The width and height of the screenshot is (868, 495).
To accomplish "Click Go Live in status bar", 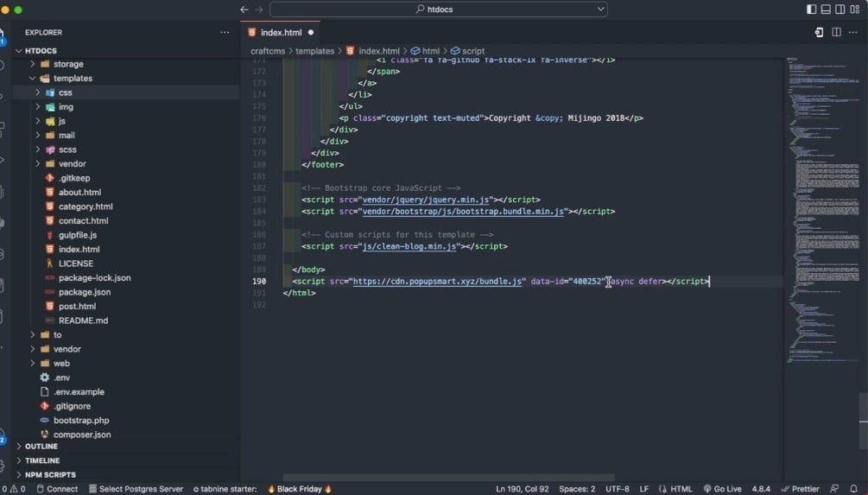I will 723,489.
